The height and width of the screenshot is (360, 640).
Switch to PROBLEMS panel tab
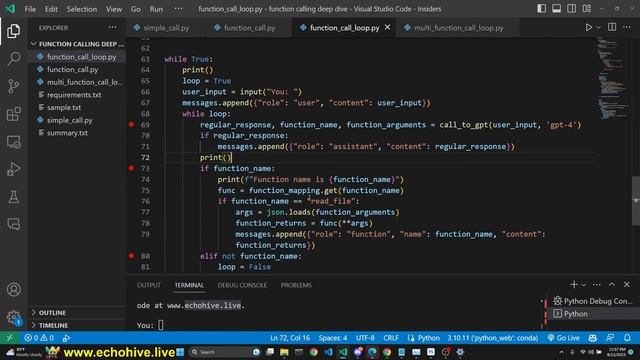(x=296, y=285)
